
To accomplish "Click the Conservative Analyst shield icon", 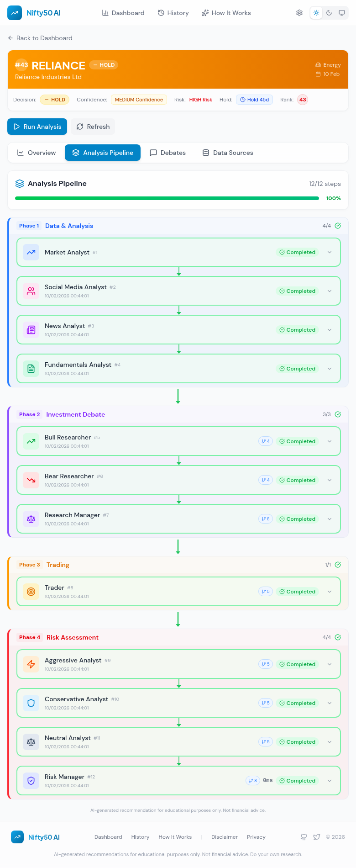I will [x=31, y=703].
